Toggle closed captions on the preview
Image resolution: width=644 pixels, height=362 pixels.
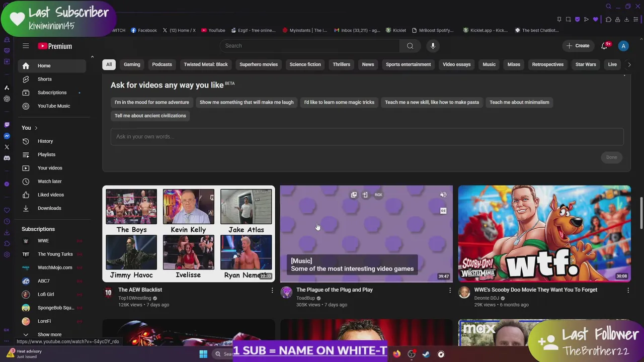[x=443, y=211]
